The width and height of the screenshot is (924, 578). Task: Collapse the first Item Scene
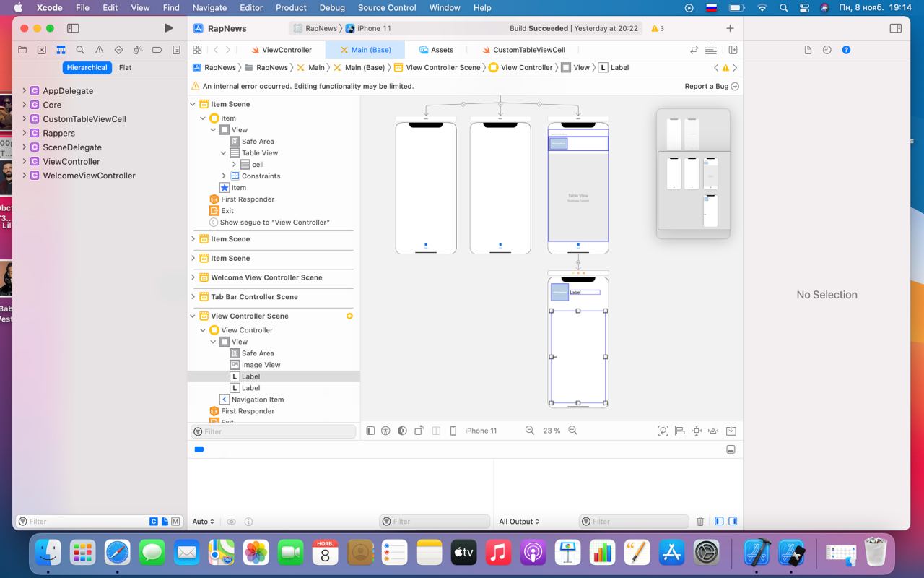[x=193, y=104]
